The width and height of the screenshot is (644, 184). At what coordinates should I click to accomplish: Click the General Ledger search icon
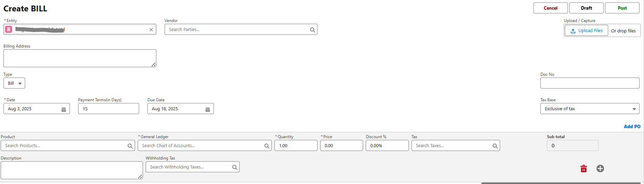267,146
